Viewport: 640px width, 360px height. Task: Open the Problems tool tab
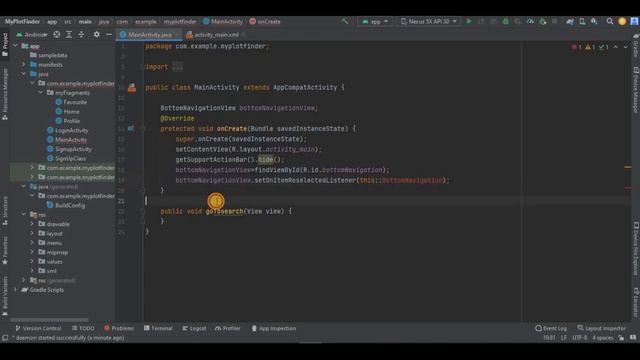coord(119,328)
